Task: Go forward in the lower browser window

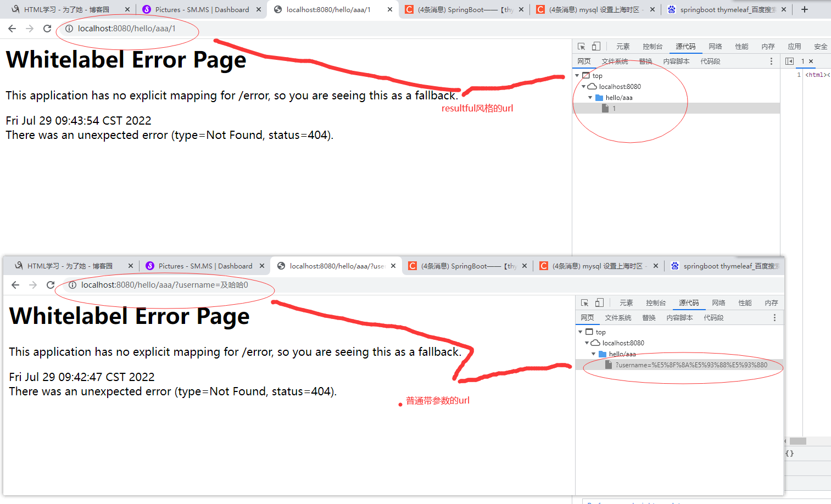Action: [x=33, y=285]
